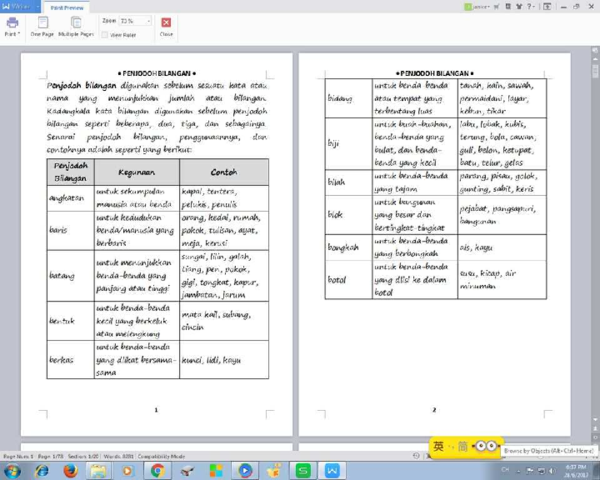Open the colorful tiles app on the taskbar
The height and width of the screenshot is (480, 600).
216,470
